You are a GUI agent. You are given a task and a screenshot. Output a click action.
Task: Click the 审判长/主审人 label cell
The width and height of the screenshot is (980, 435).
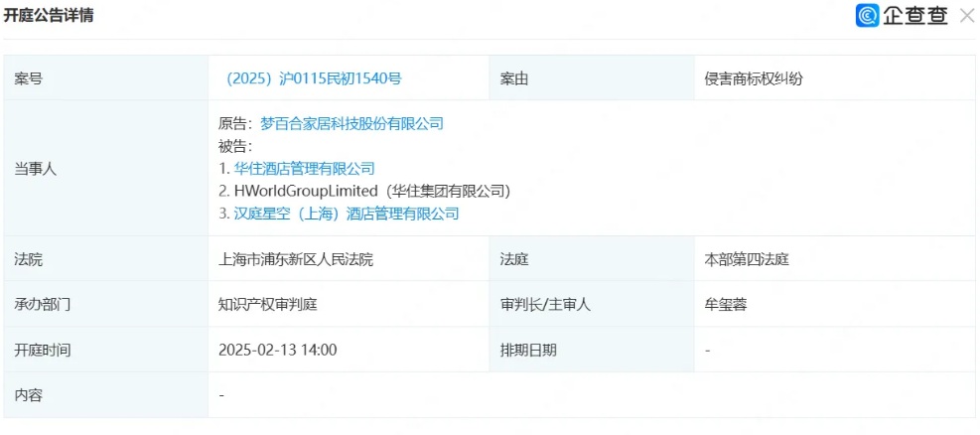[x=591, y=304]
